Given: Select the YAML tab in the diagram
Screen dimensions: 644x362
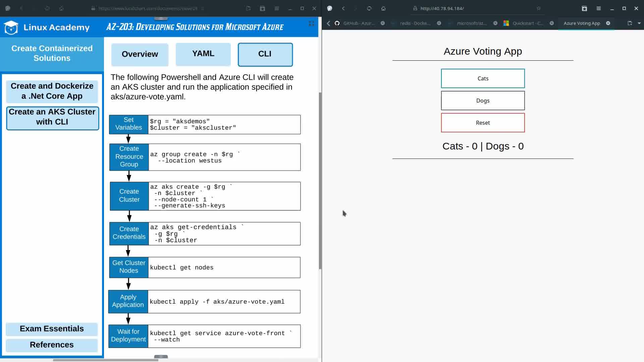Looking at the screenshot, I should coord(203,54).
